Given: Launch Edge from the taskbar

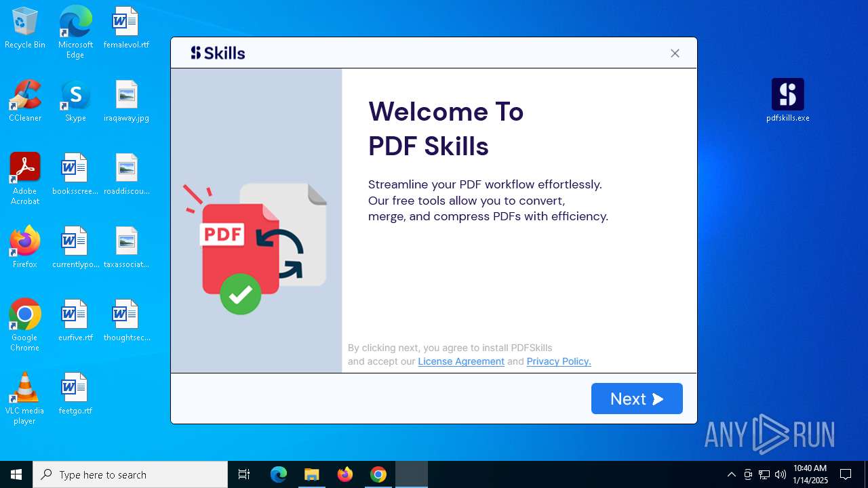Looking at the screenshot, I should coord(279,474).
